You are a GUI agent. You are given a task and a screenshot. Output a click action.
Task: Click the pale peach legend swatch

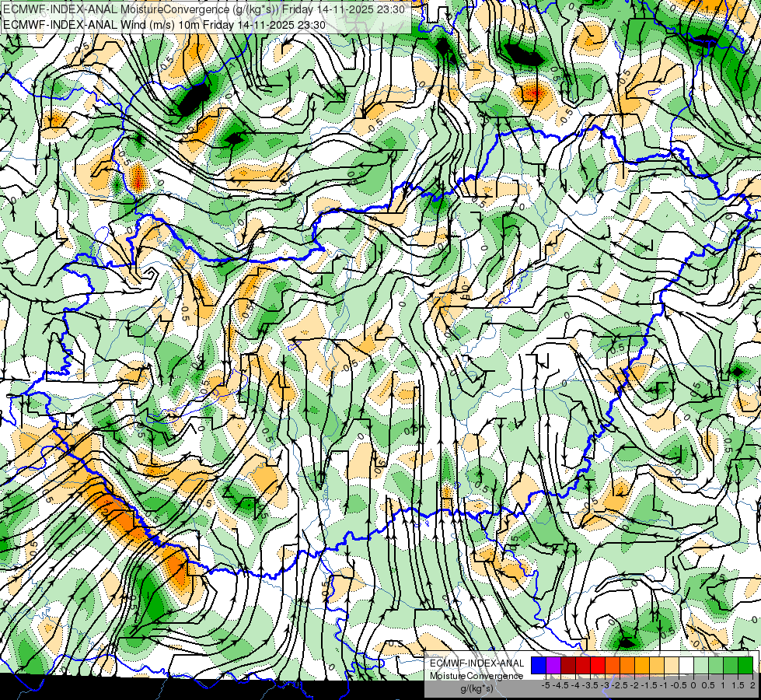pos(672,666)
